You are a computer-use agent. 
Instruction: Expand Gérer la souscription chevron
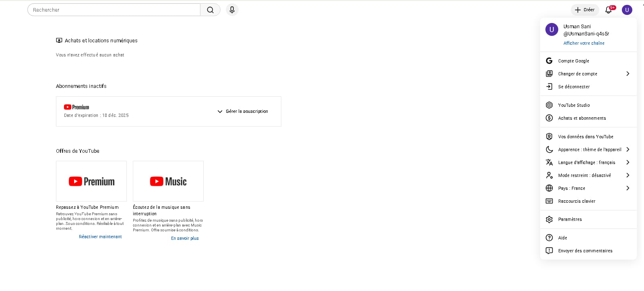(220, 112)
